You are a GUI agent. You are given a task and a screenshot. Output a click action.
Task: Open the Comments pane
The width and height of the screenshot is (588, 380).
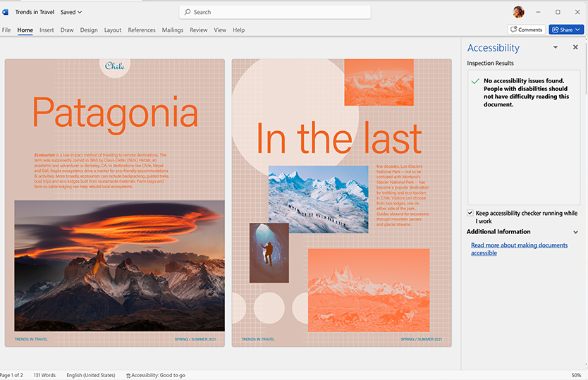click(526, 30)
